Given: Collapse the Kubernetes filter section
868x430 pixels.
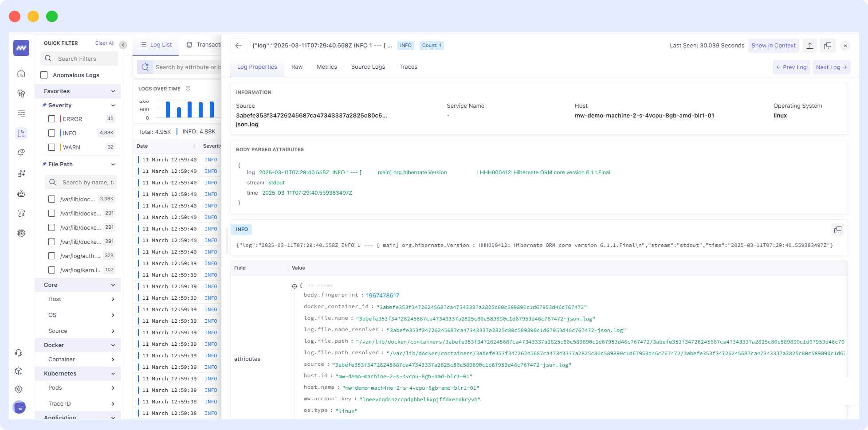Looking at the screenshot, I should tap(113, 373).
